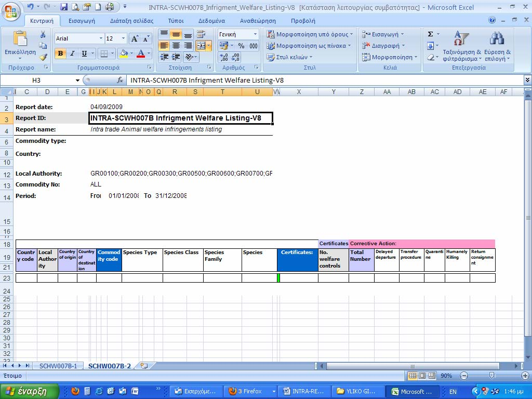Toggle center horizontal alignment
532x399 pixels.
(x=176, y=46)
